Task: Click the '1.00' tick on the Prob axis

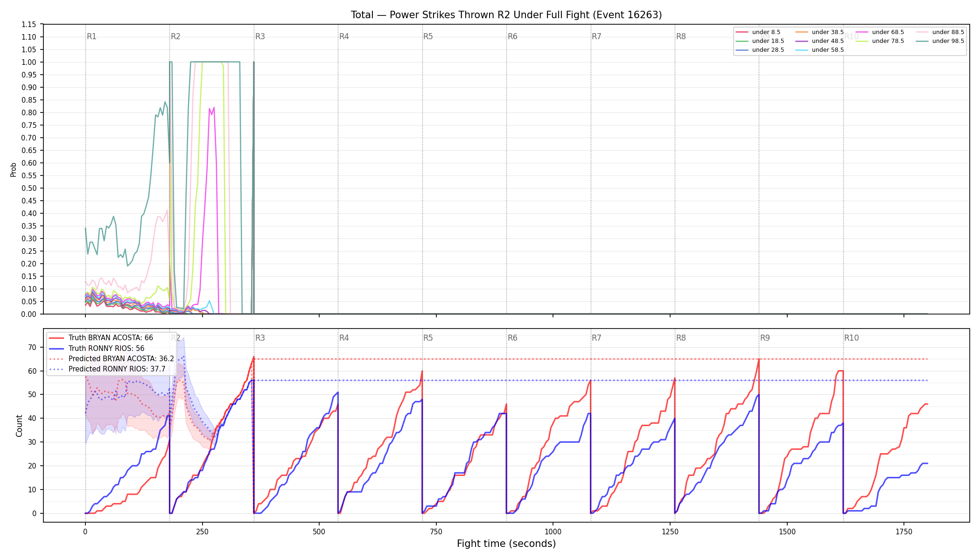Action: (x=29, y=62)
